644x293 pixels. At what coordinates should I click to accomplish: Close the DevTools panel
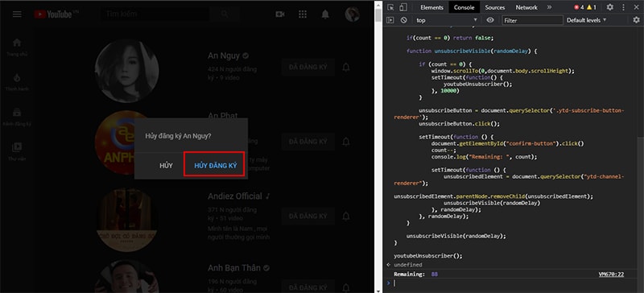click(x=636, y=7)
